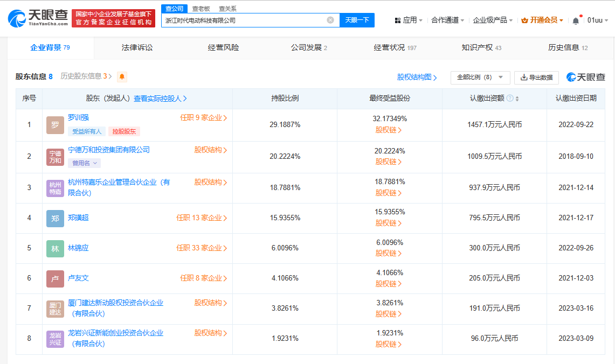Open the 合作通道 dropdown
This screenshot has width=615, height=364.
click(x=447, y=20)
